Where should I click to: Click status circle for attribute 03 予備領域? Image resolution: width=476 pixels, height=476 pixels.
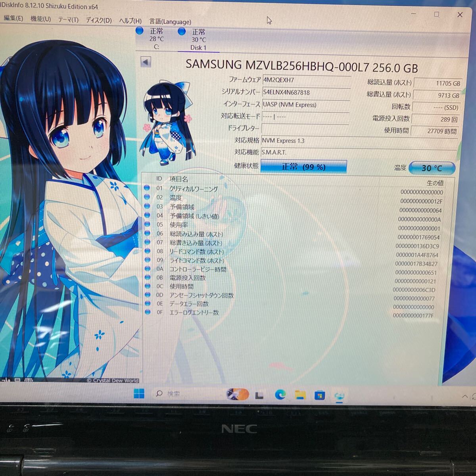pyautogui.click(x=147, y=206)
